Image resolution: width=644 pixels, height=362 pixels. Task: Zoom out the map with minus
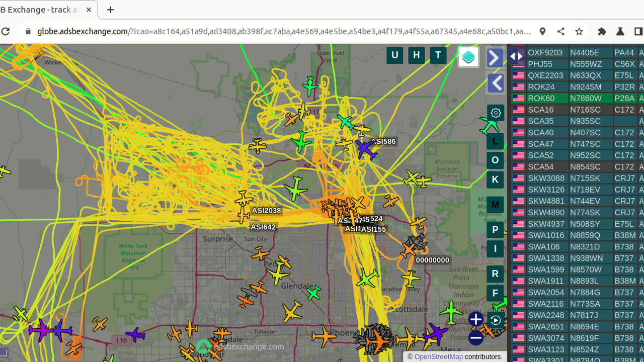tap(475, 338)
